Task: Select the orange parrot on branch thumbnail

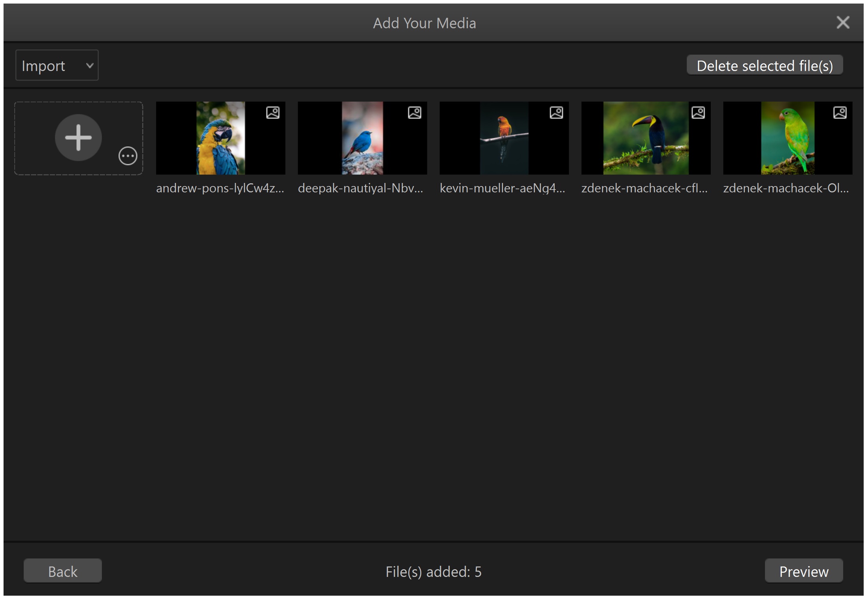Action: click(x=504, y=138)
